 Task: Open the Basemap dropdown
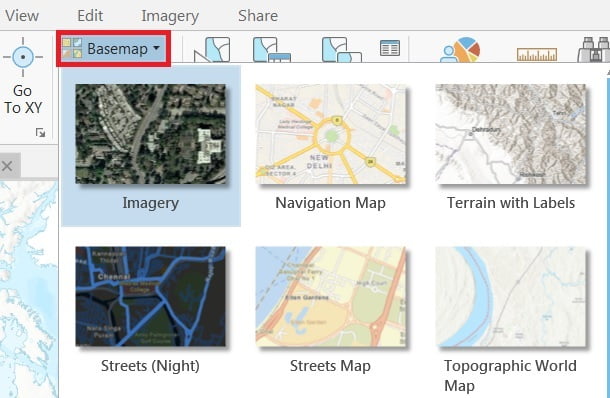(113, 49)
